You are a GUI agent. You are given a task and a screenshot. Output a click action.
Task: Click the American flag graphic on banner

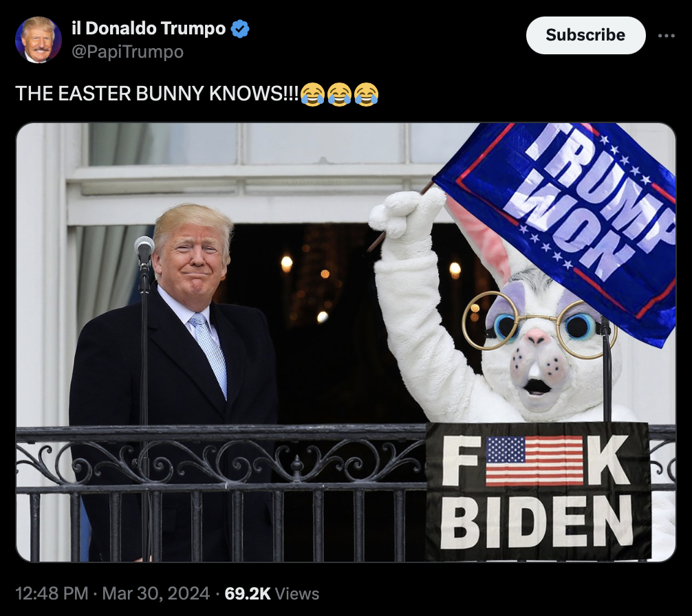534,461
